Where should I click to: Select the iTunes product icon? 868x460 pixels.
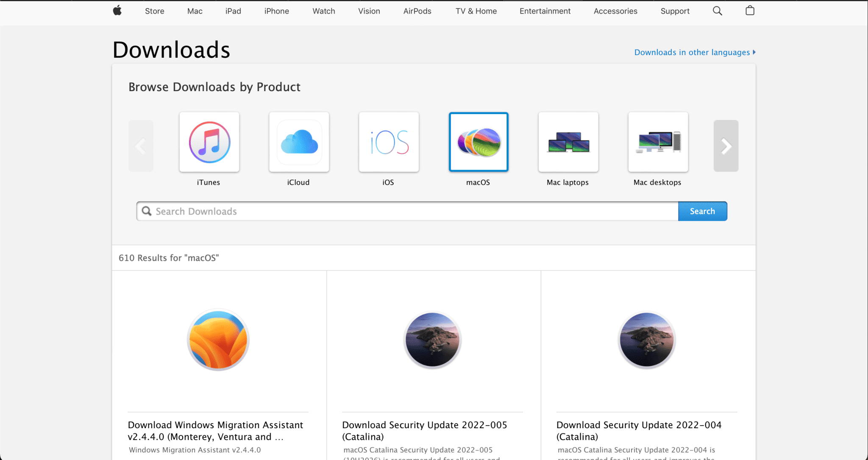209,142
